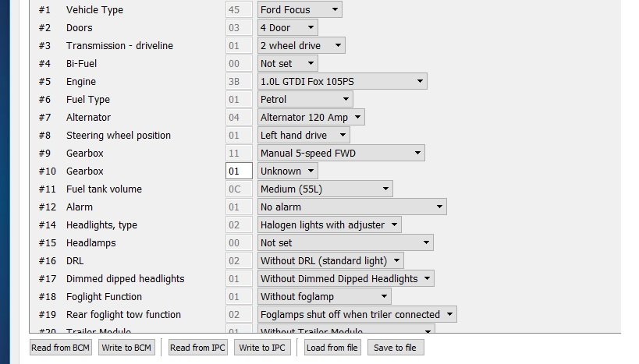Click the Gearbox #10 hex value field
The image size is (639, 364).
(239, 171)
